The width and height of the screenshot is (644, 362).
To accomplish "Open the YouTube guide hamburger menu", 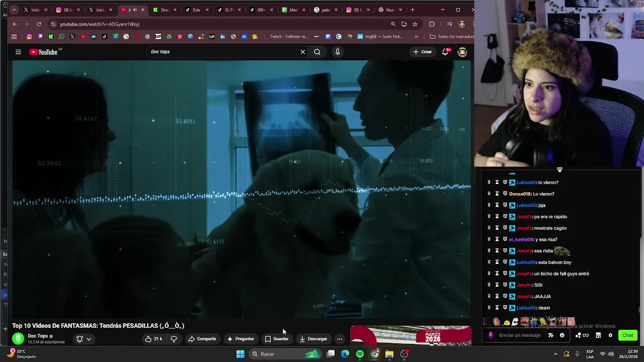I will tap(18, 52).
